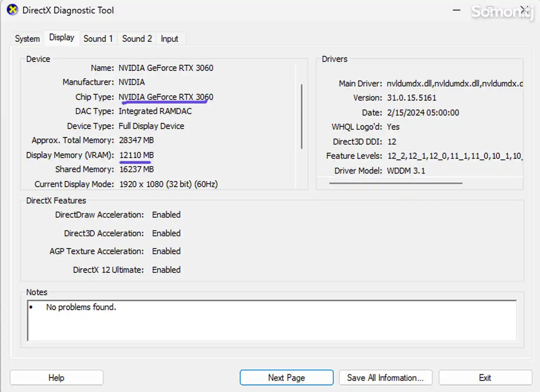Click the Drivers panel horizontal scrollbar
This screenshot has height=392, width=540.
[x=396, y=183]
